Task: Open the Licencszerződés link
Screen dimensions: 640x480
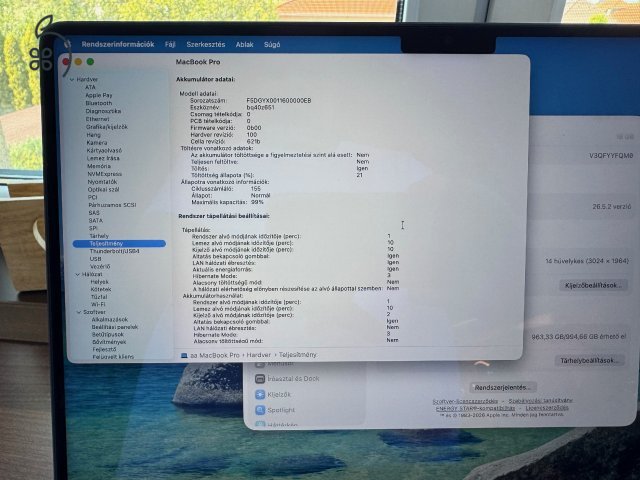Action: pos(547,408)
